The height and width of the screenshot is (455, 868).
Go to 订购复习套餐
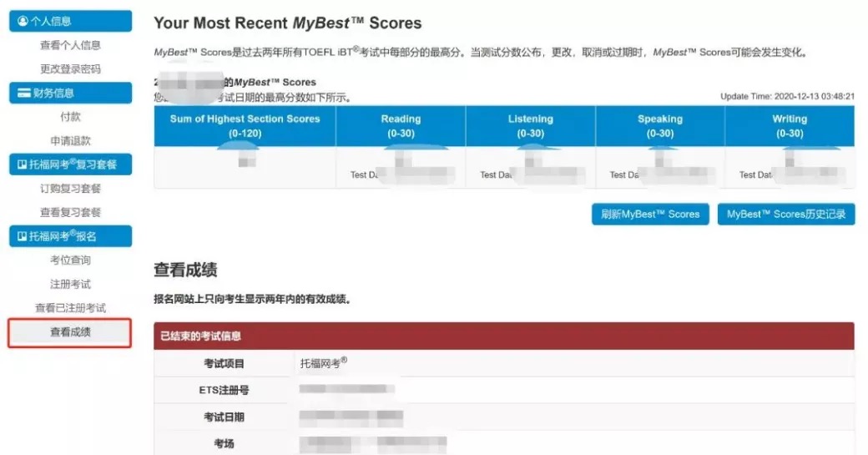[x=70, y=189]
